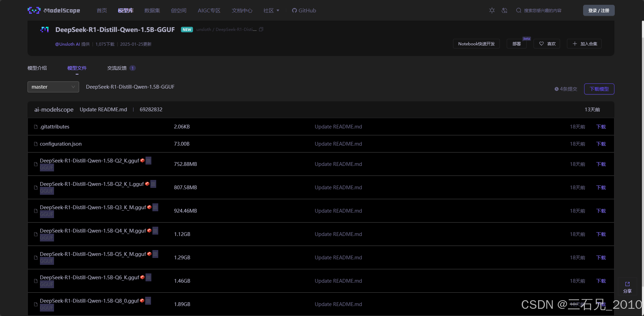Download .gitattributes via 下载 link

coord(601,127)
